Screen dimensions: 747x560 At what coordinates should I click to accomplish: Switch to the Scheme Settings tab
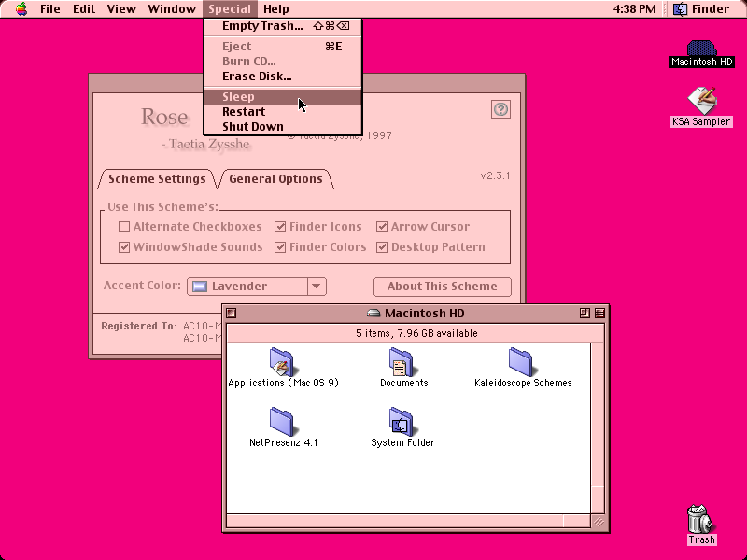click(x=157, y=179)
